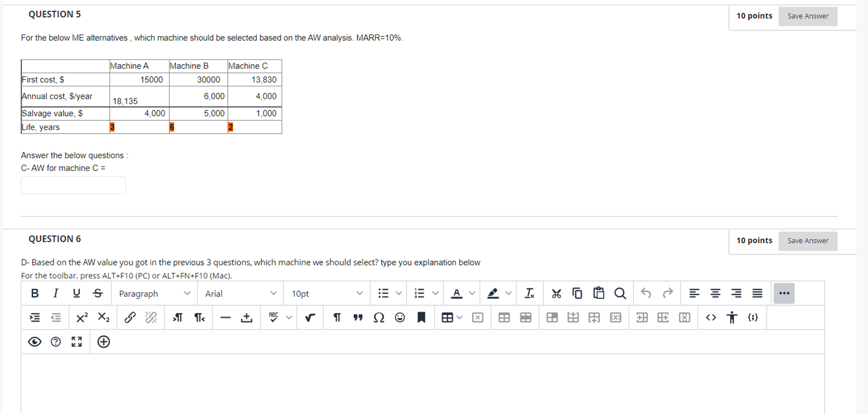This screenshot has width=868, height=414.
Task: Open editor help
Action: [x=56, y=342]
